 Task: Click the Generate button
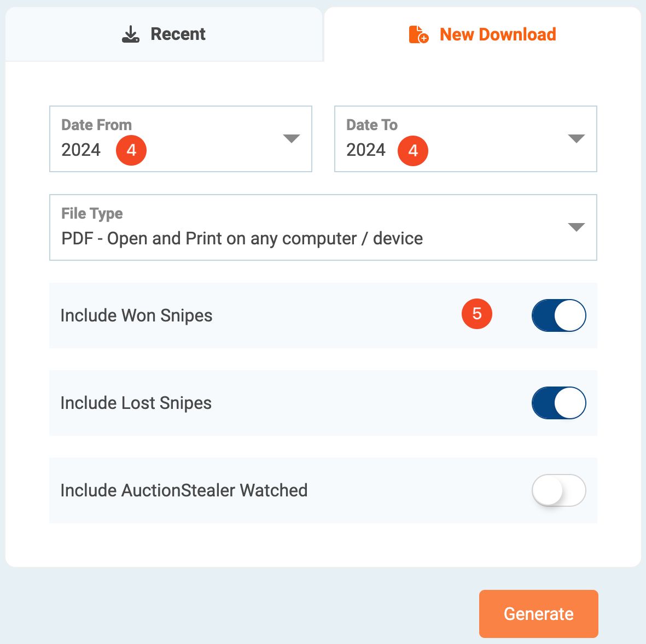pyautogui.click(x=538, y=613)
